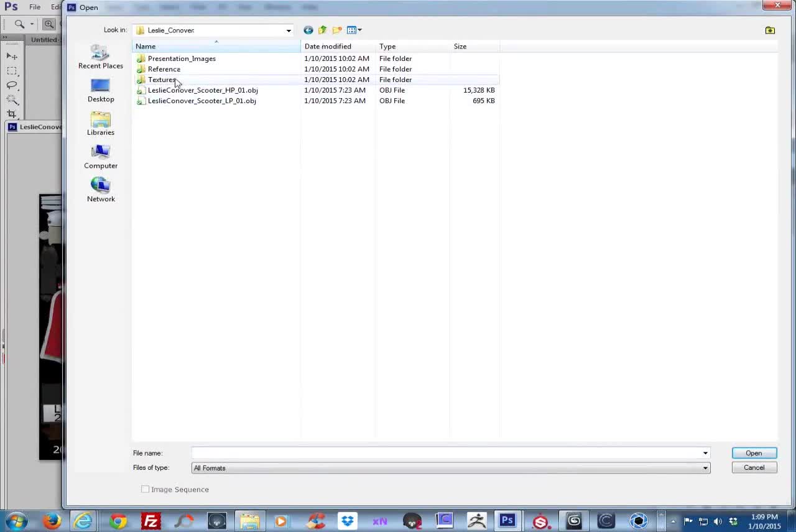Image resolution: width=796 pixels, height=532 pixels.
Task: Open Dropbox from the taskbar
Action: click(x=347, y=521)
